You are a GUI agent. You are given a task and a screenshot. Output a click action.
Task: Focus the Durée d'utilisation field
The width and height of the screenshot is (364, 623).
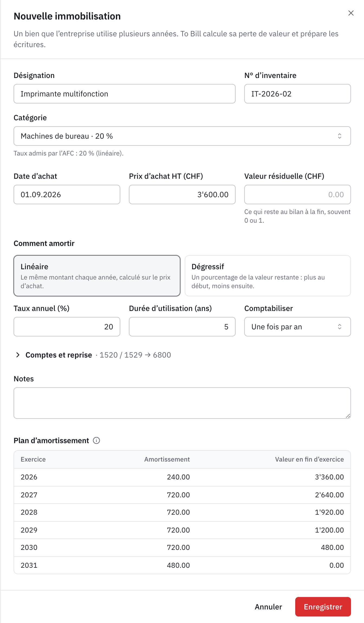click(x=182, y=327)
